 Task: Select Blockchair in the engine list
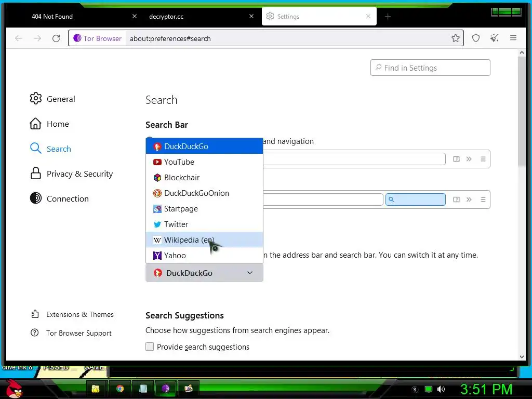204,178
